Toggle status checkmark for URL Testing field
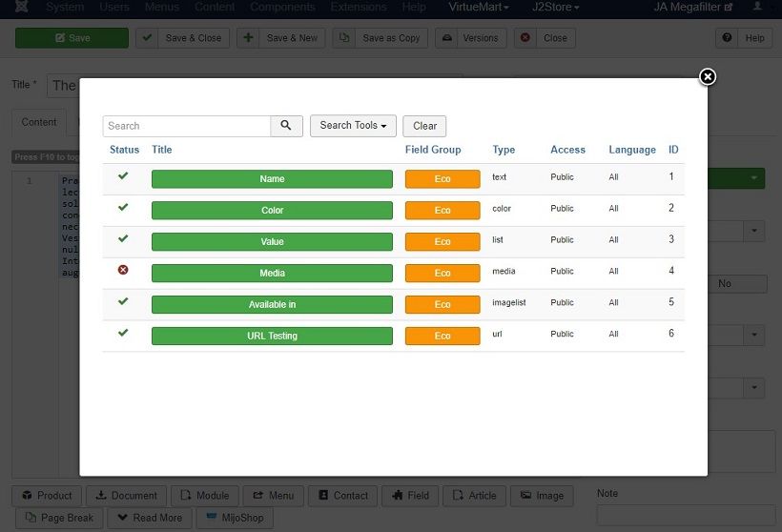The width and height of the screenshot is (782, 532). pos(123,333)
